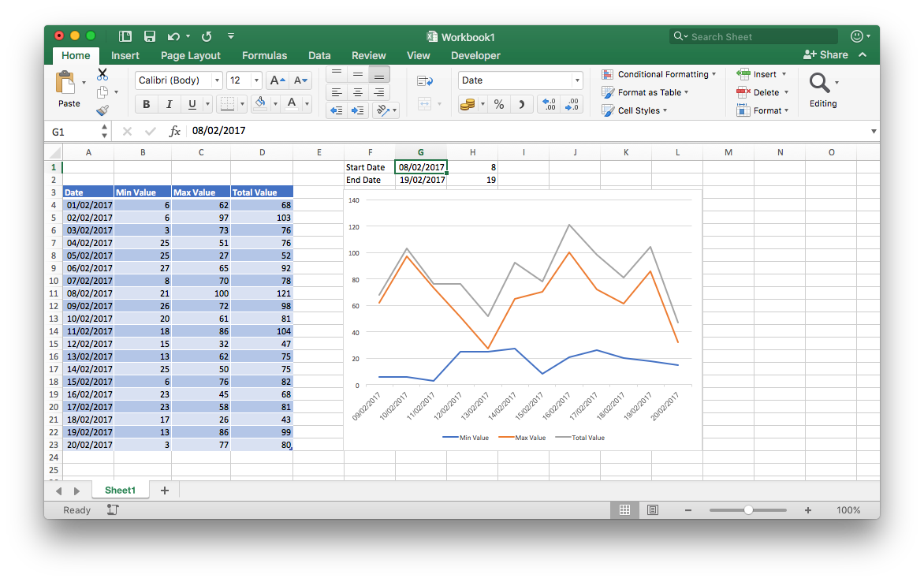The image size is (924, 582).
Task: Collapse the ribbon with the chevron
Action: coord(863,55)
